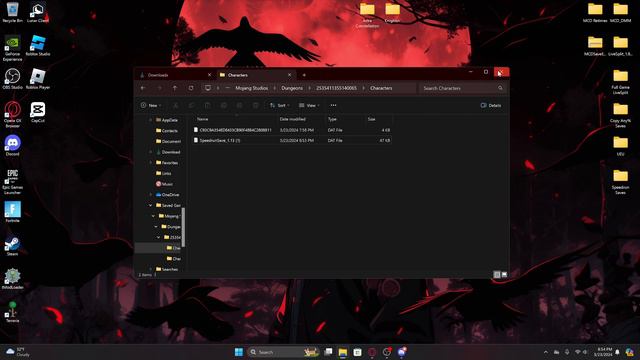The height and width of the screenshot is (360, 640).
Task: Click the Cut toolbar icon
Action: (176, 105)
